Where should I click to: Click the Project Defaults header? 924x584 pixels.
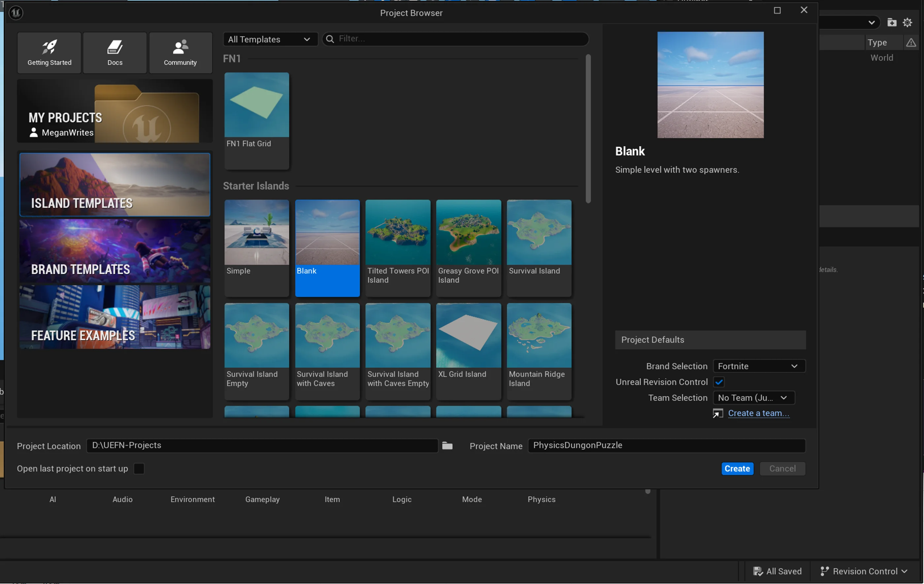[x=710, y=340]
